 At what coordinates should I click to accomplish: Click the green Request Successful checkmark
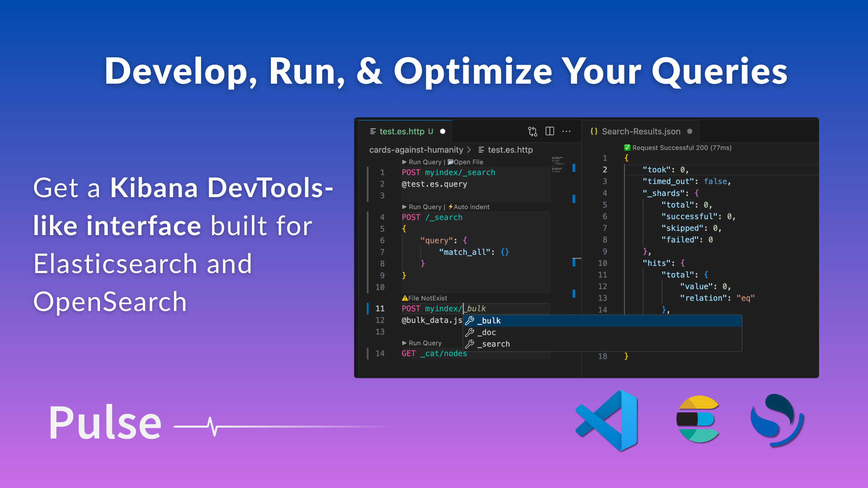(x=627, y=148)
